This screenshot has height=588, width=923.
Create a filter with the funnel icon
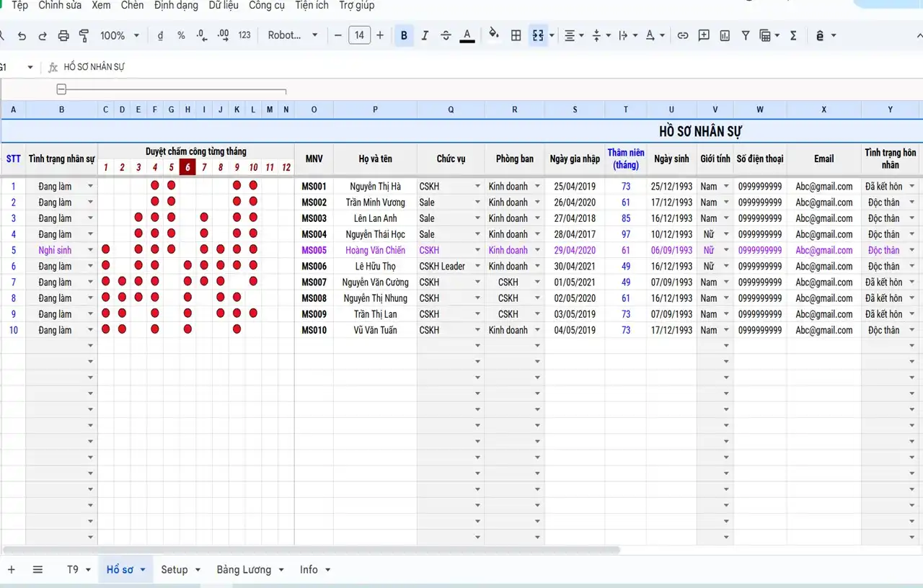click(x=746, y=35)
